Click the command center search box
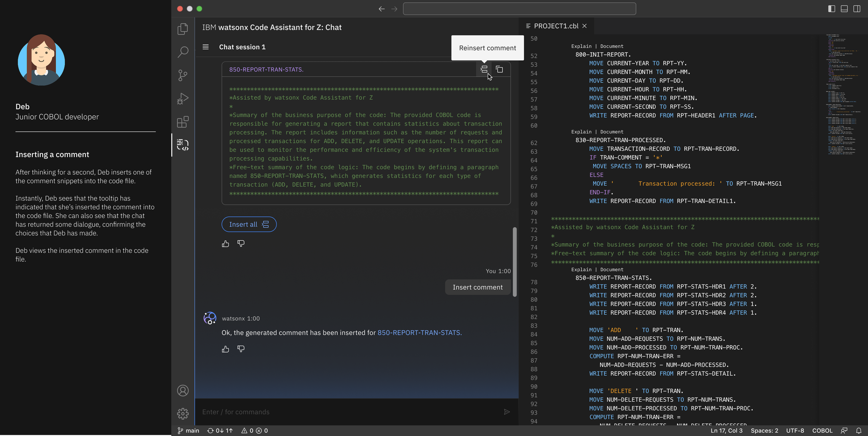The height and width of the screenshot is (436, 868). (x=519, y=9)
